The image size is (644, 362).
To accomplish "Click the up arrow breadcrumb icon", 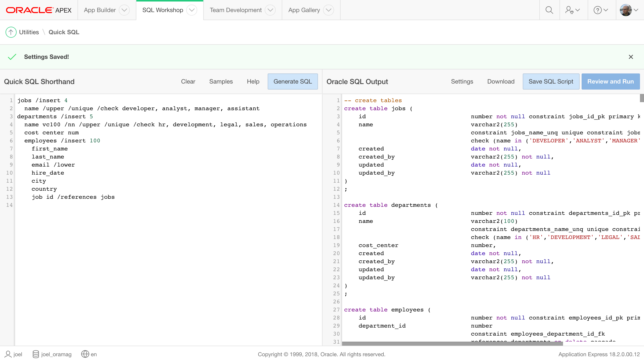I will 11,32.
